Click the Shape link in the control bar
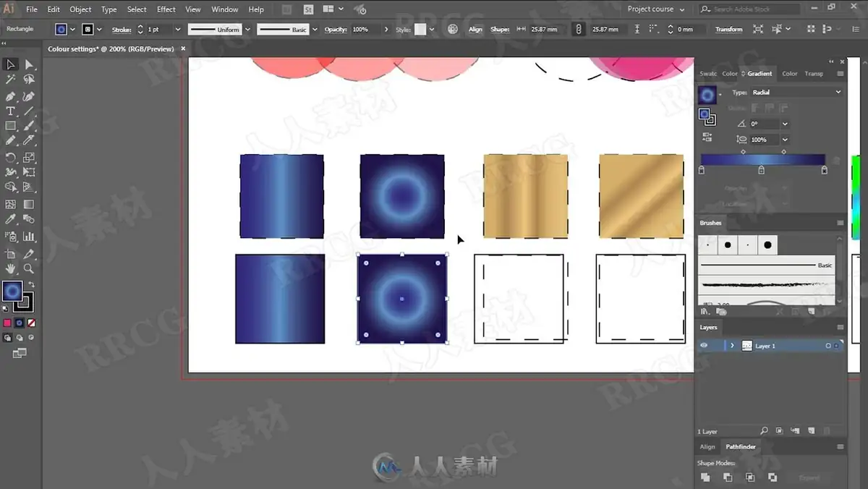Viewport: 868px width, 489px height. point(500,29)
